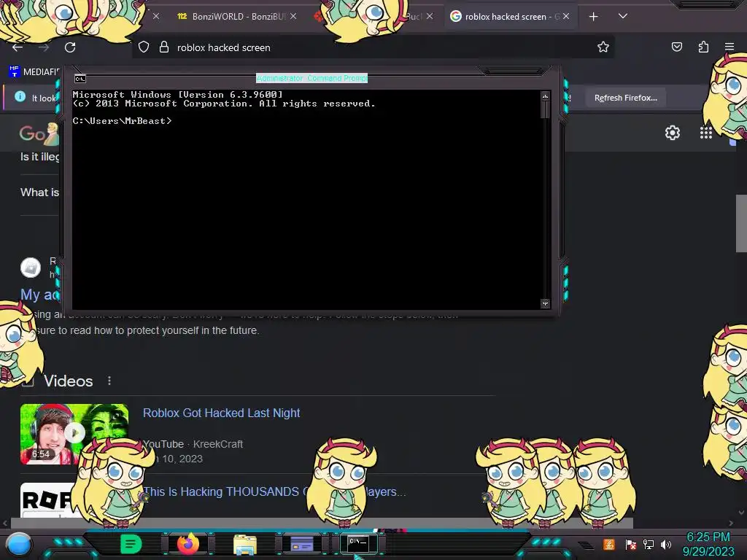Reload the page with refresh icon

(x=70, y=47)
